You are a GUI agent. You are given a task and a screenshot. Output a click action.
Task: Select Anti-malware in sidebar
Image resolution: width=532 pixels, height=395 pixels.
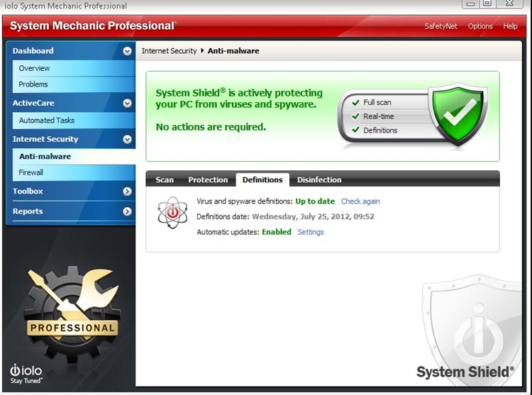(x=74, y=156)
